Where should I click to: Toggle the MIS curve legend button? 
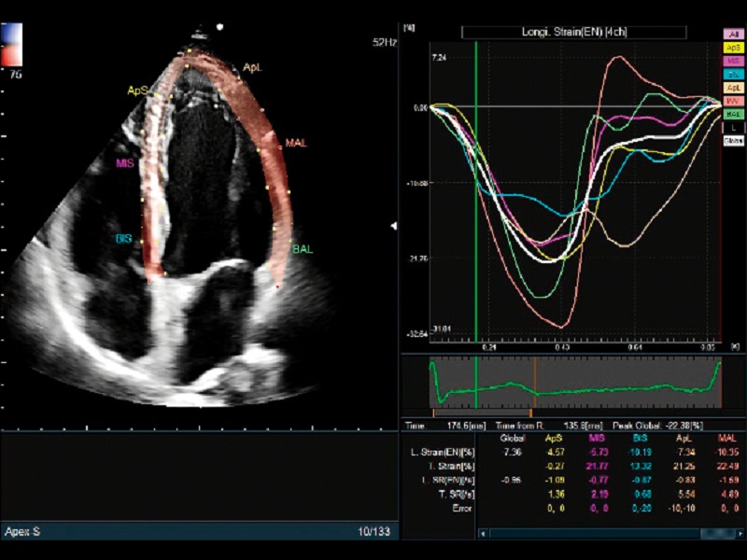[734, 60]
